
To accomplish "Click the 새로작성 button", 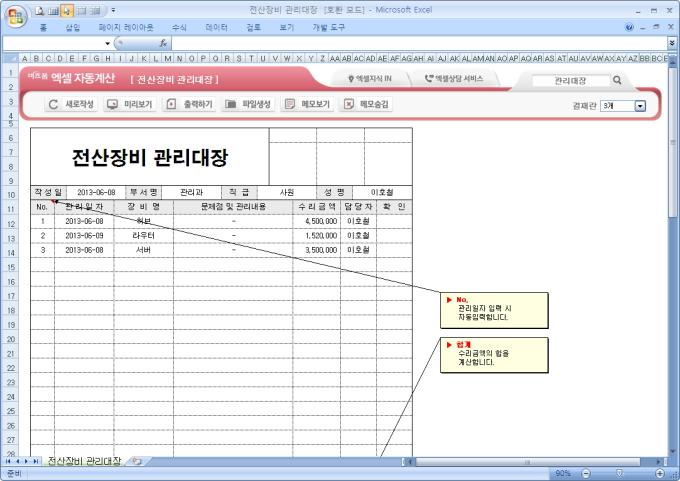I will click(71, 104).
